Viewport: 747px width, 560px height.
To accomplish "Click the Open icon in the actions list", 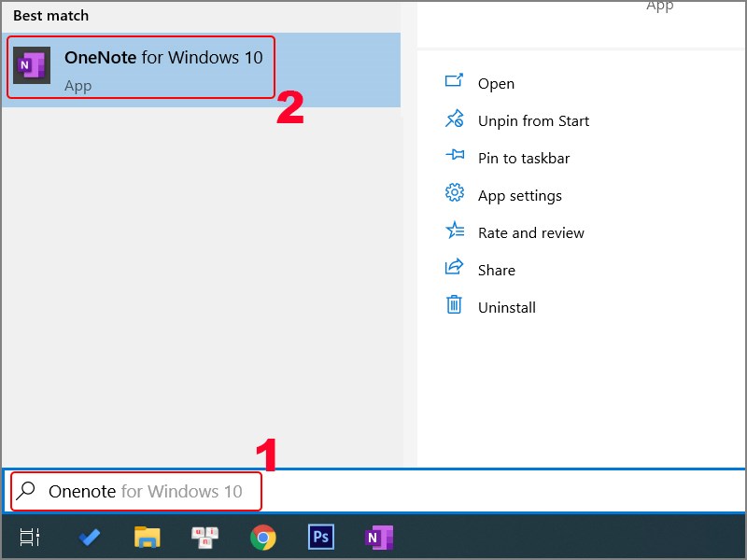I will [x=454, y=80].
